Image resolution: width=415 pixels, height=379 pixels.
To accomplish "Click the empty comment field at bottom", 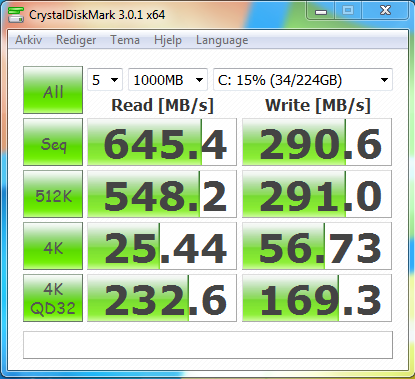I will pos(208,345).
